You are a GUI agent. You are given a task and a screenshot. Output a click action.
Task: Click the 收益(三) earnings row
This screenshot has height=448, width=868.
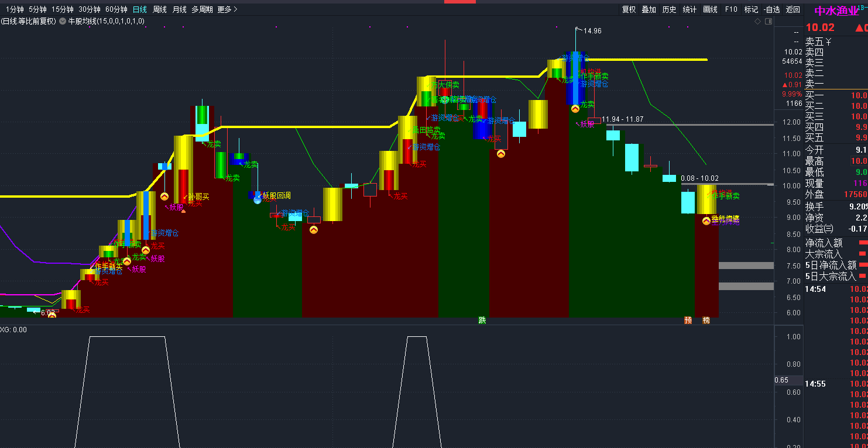[836, 229]
